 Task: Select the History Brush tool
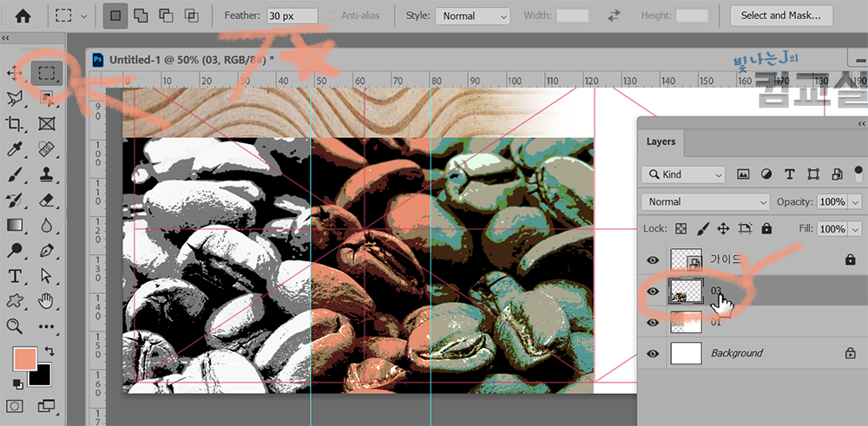pos(14,200)
